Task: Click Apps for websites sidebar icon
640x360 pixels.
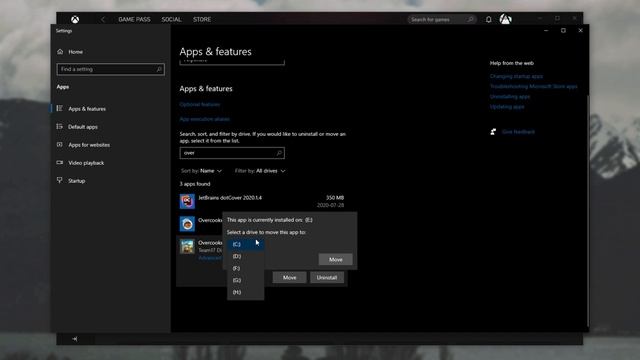Action: [x=60, y=144]
